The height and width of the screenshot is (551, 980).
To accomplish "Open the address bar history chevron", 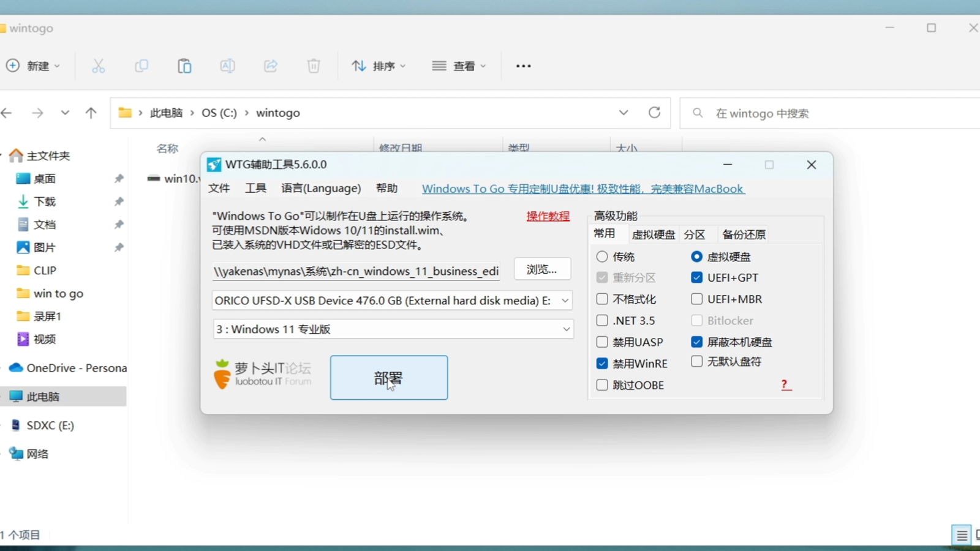I will coord(624,113).
